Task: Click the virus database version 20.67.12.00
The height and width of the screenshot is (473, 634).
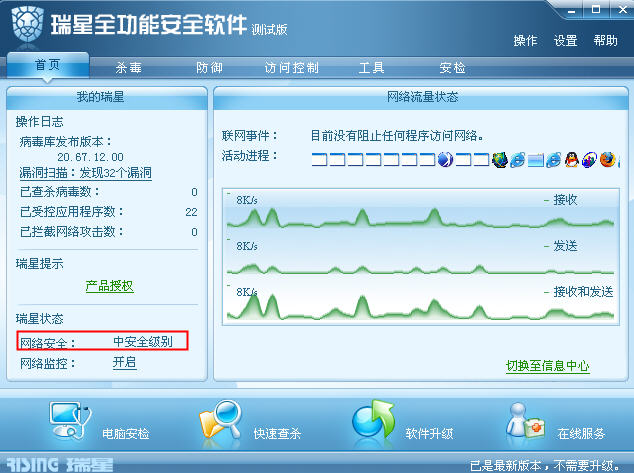Action: click(x=90, y=157)
